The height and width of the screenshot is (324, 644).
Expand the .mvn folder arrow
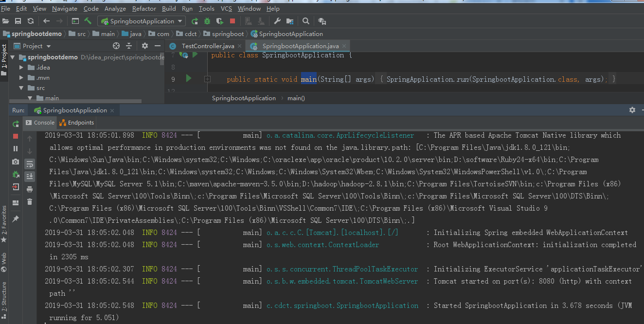21,77
